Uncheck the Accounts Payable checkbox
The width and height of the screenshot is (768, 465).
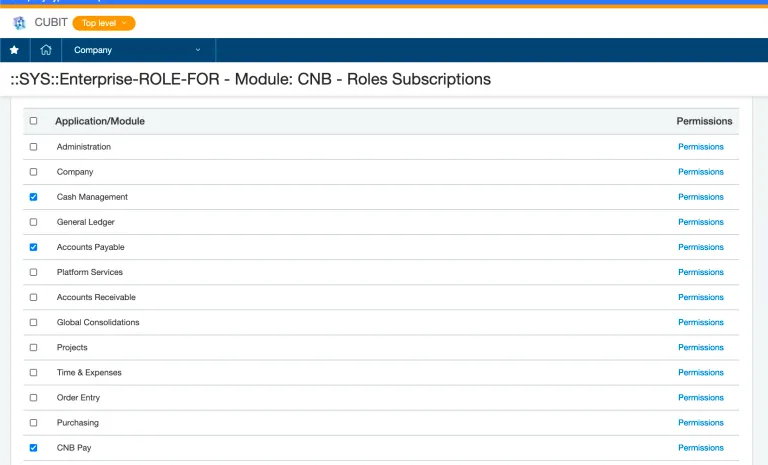point(33,247)
